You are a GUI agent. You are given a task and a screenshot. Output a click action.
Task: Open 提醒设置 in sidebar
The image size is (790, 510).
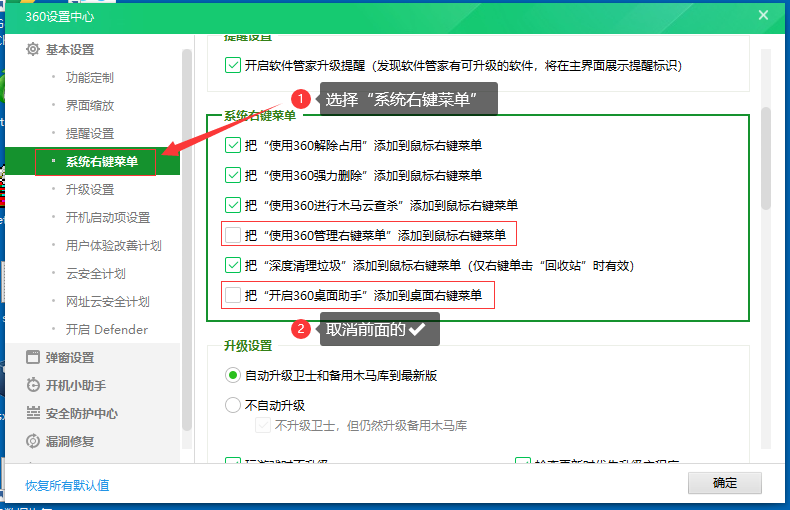pos(90,134)
